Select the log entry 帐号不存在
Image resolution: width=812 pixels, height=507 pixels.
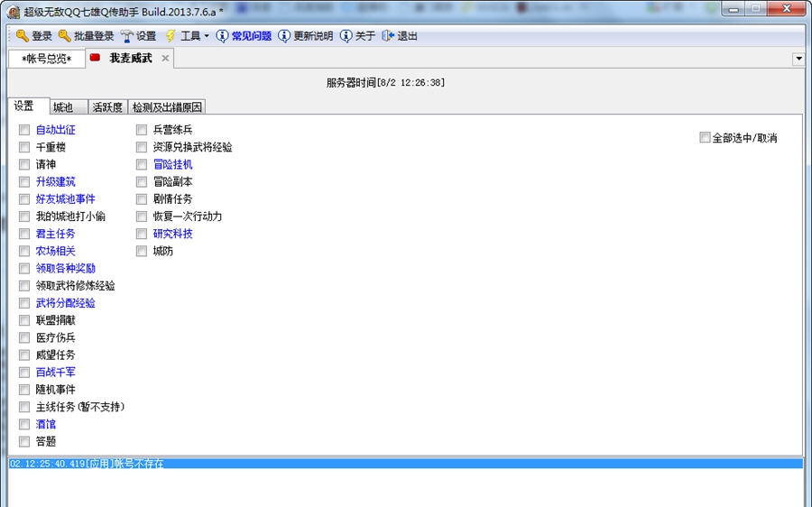[x=405, y=464]
